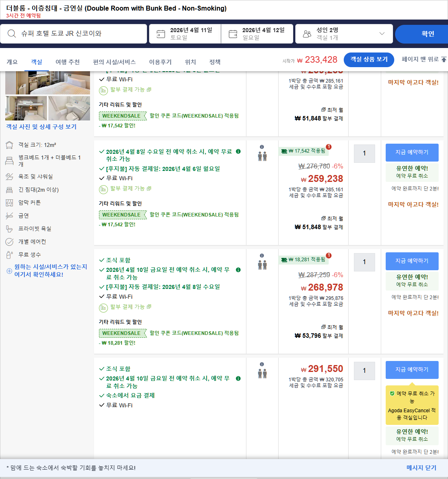Screen dimensions: 448x479
Task: Click green info icon in 291,550 offer cancellation
Action: [238, 378]
